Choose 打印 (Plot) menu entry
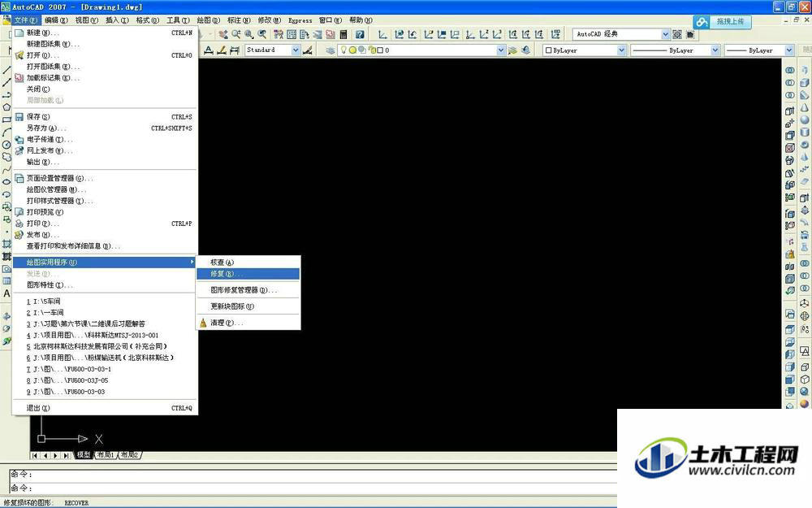The height and width of the screenshot is (508, 812). click(104, 224)
